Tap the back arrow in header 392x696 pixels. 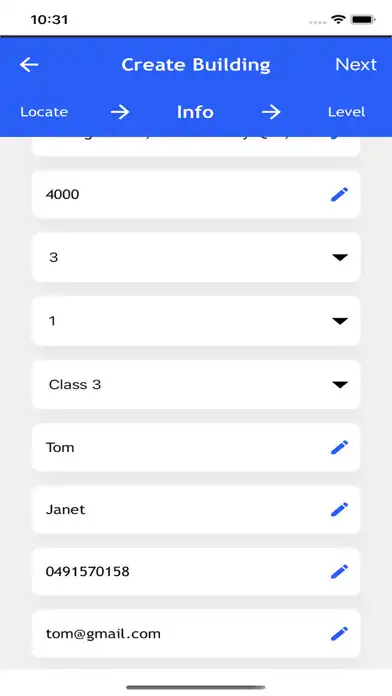coord(29,65)
